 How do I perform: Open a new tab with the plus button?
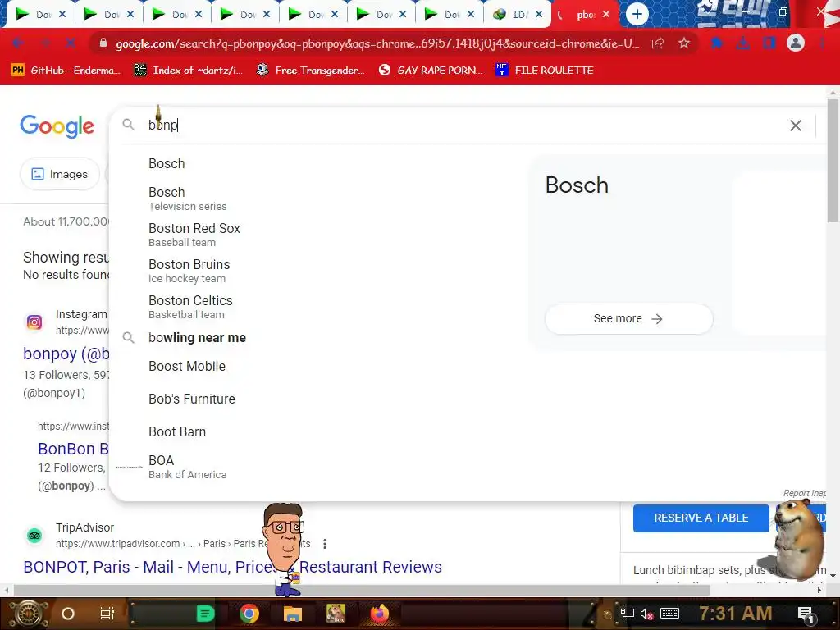click(637, 14)
